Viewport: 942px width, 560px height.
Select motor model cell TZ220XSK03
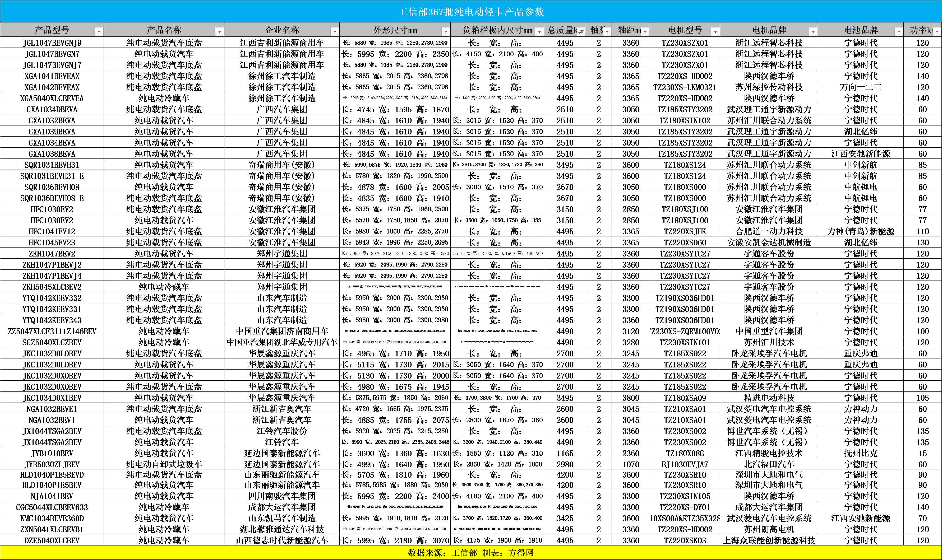[x=685, y=540]
